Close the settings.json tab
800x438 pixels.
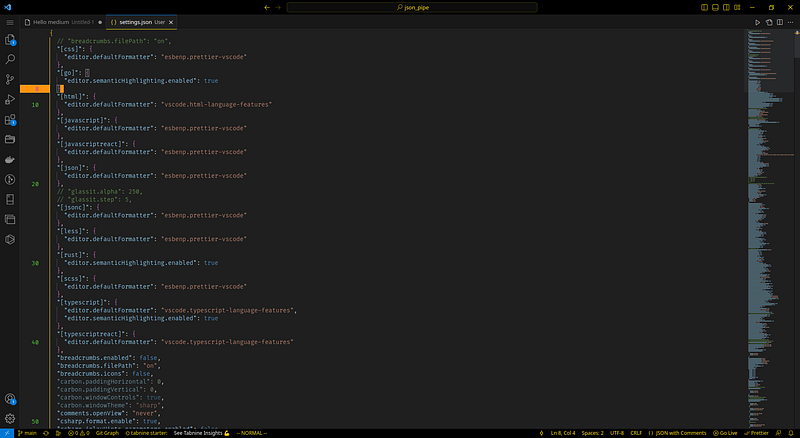171,22
